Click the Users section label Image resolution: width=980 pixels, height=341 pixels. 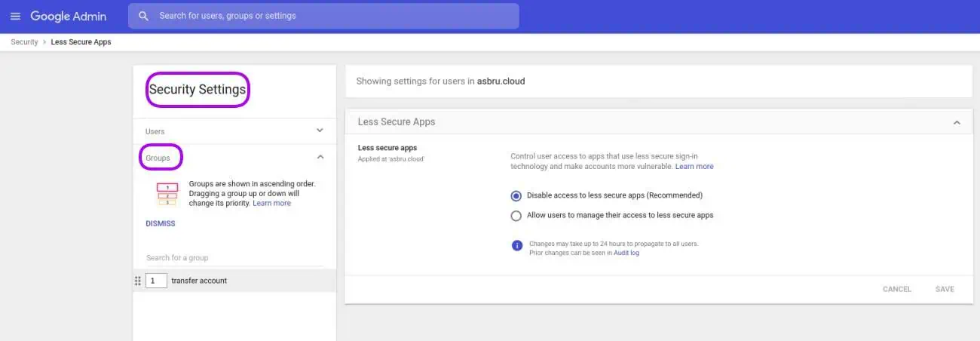(x=155, y=131)
